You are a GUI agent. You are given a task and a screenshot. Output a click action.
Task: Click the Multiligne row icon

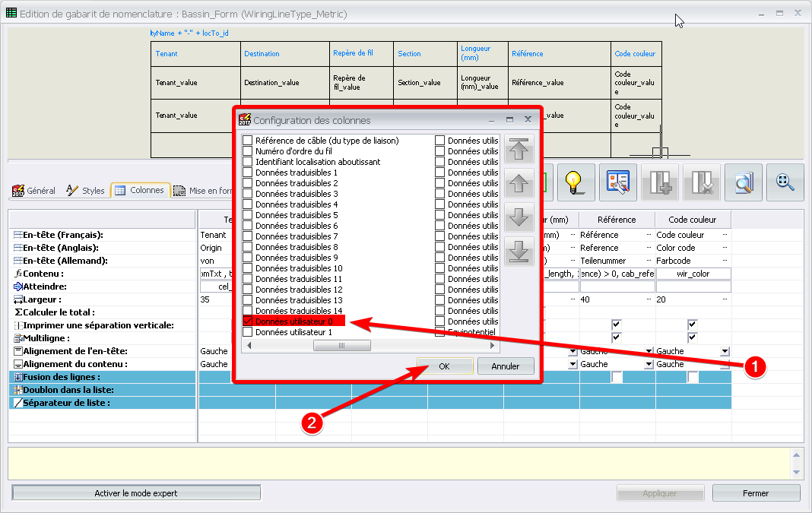pyautogui.click(x=18, y=338)
